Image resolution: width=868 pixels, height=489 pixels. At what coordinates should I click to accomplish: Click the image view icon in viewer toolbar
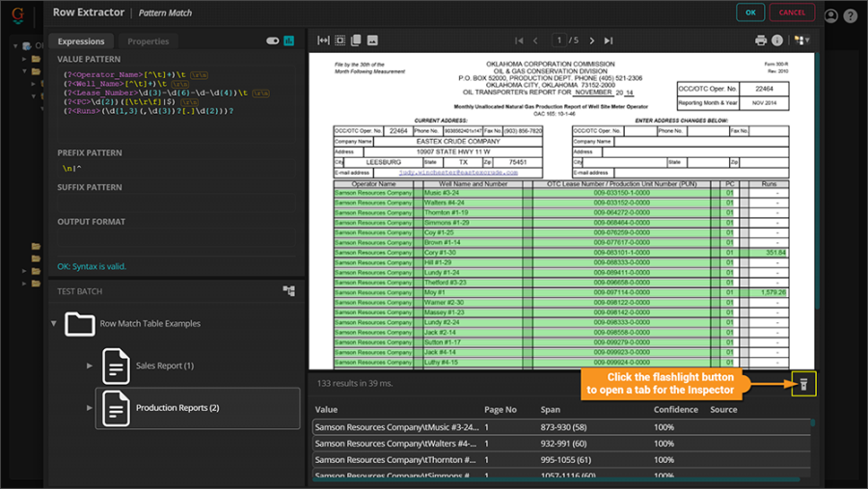[x=372, y=41]
